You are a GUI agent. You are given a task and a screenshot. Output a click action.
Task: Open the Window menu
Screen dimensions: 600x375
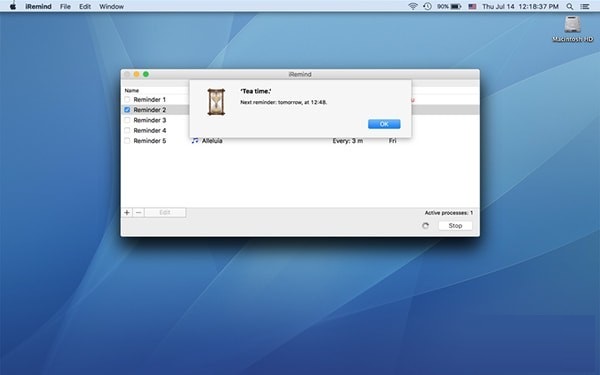[111, 7]
